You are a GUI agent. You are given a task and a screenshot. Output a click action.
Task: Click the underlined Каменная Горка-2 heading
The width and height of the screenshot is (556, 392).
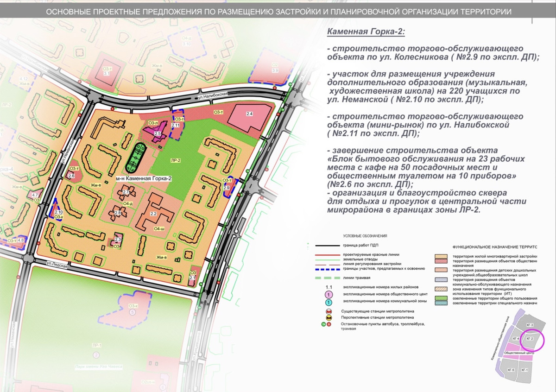[366, 32]
